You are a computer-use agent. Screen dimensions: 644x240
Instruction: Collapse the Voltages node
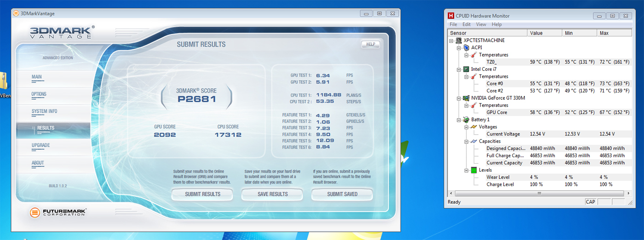[x=466, y=127]
